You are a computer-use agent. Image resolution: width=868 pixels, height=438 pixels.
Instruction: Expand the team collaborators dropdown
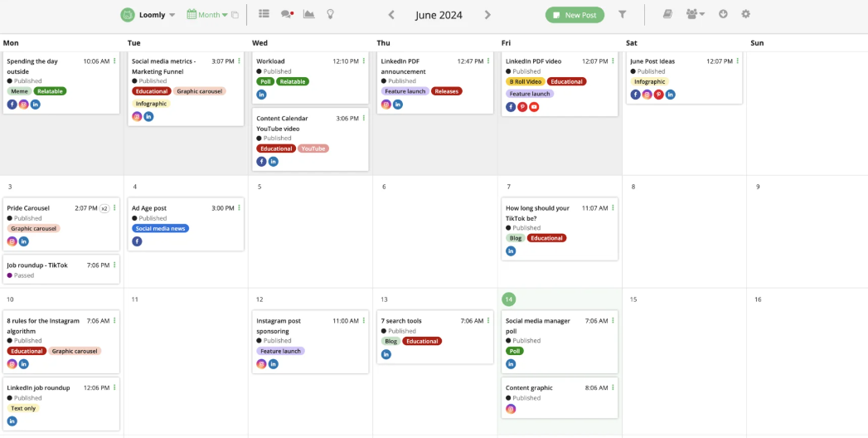click(x=696, y=14)
